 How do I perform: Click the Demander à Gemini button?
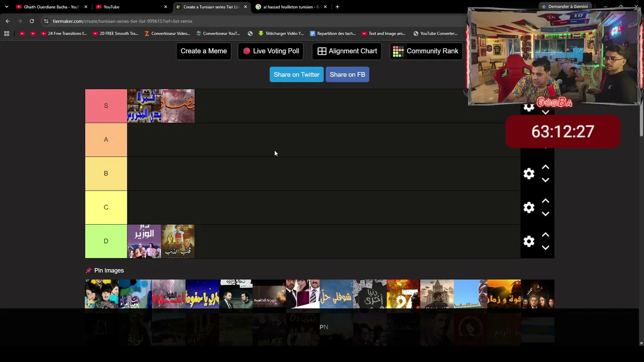point(565,7)
